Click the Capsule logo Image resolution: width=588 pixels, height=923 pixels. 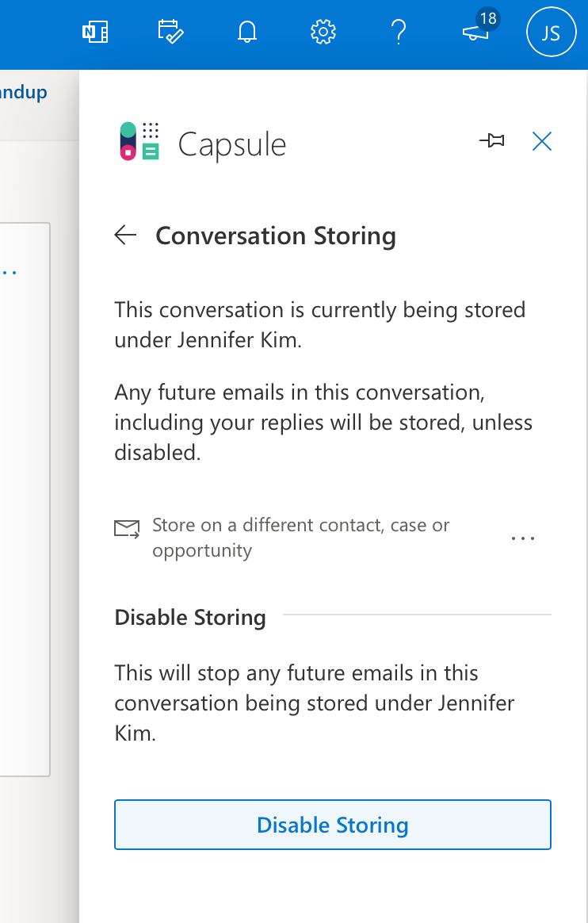coord(139,141)
